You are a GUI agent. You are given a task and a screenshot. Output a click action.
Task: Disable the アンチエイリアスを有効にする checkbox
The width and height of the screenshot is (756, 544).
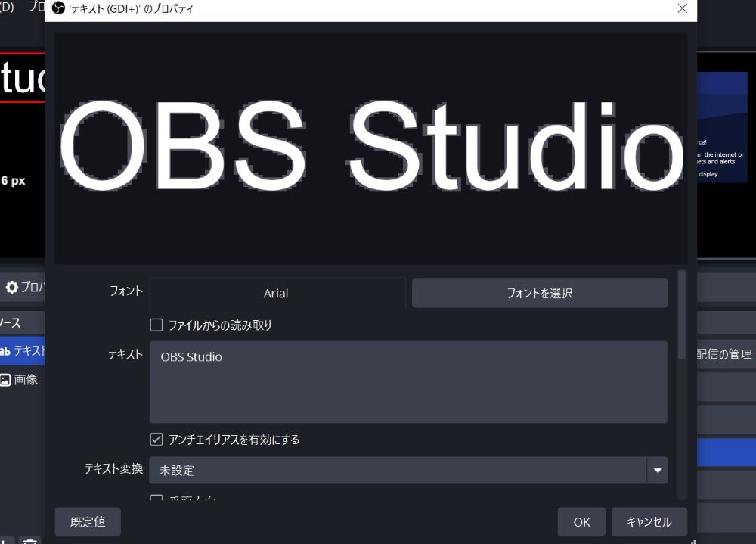pos(156,440)
